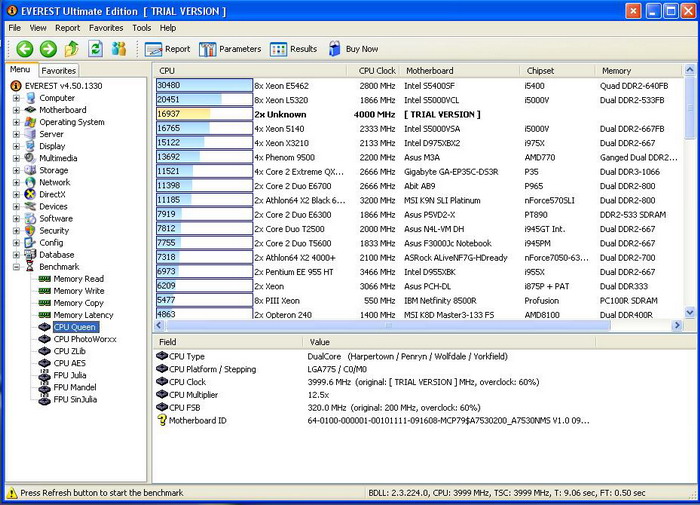Go up one level with Up arrow
This screenshot has height=505, width=700.
point(71,49)
